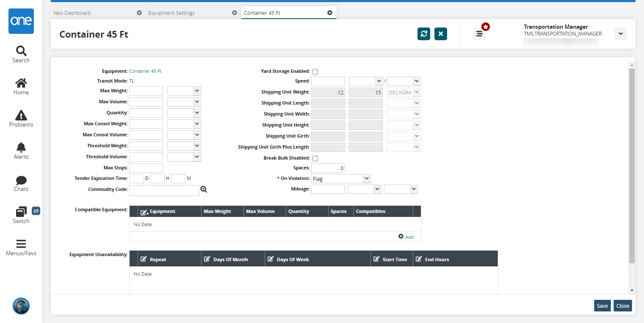Viewport: 644px width, 323px height.
Task: Expand the Max Weight unit dropdown
Action: tap(184, 91)
